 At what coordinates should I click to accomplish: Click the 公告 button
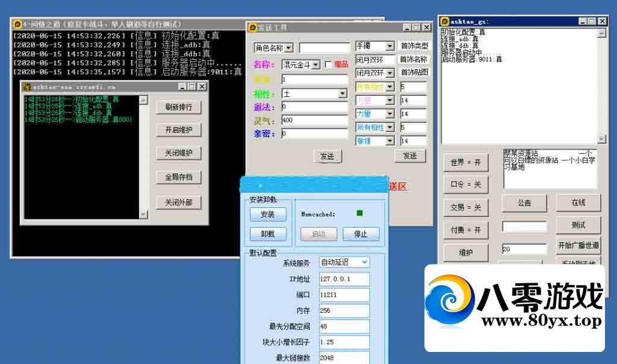(524, 203)
